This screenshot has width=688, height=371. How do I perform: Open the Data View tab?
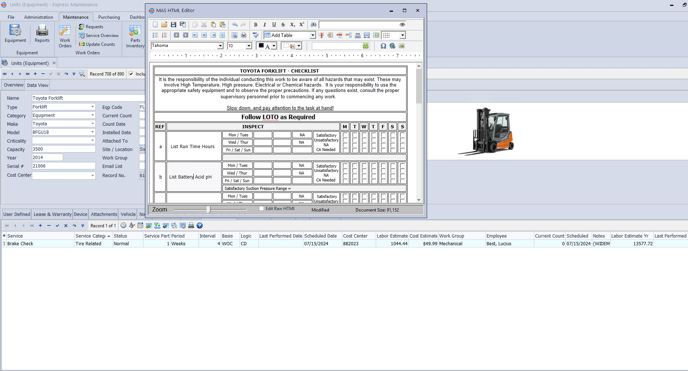[x=37, y=85]
